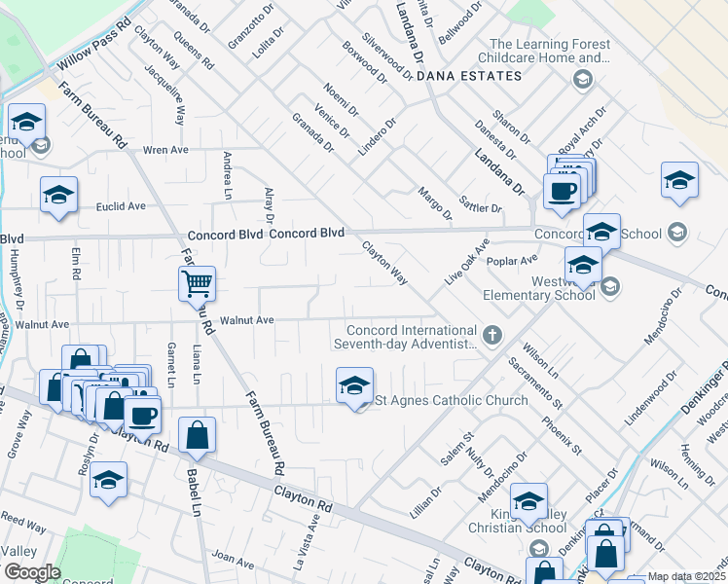Click the Queens Rd street label
The height and width of the screenshot is (584, 728).
(194, 51)
